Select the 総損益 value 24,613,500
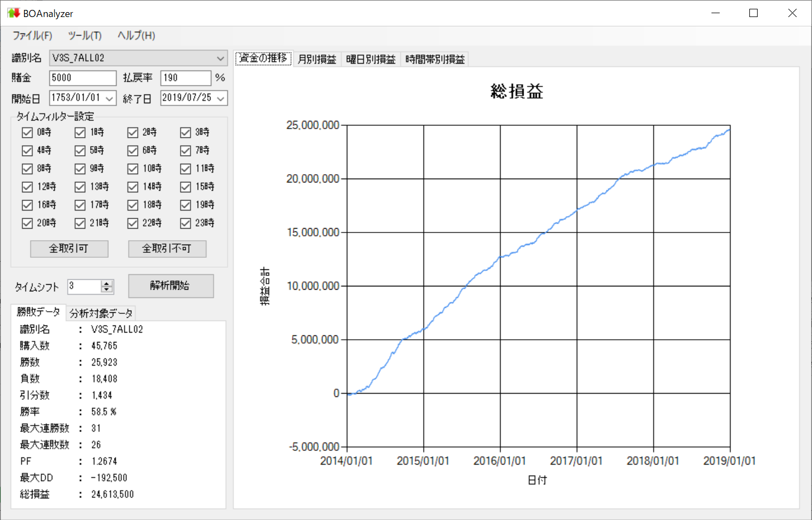This screenshot has height=520, width=812. [x=113, y=494]
